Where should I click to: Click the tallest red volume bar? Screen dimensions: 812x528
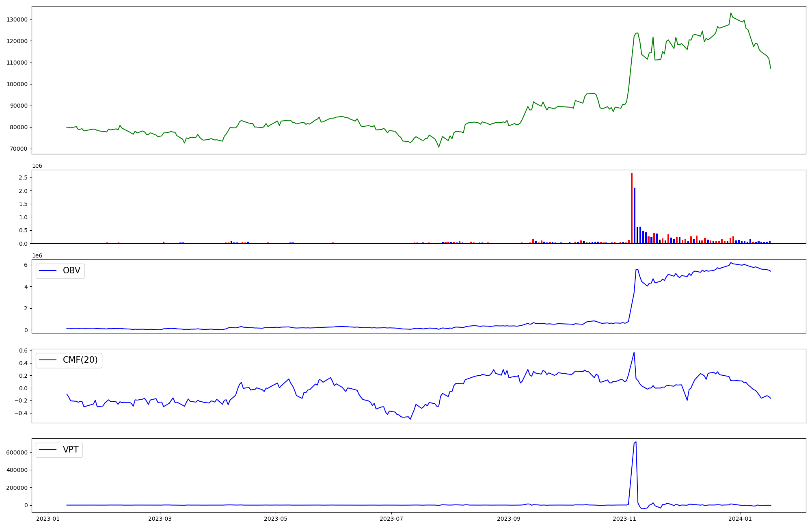[632, 207]
